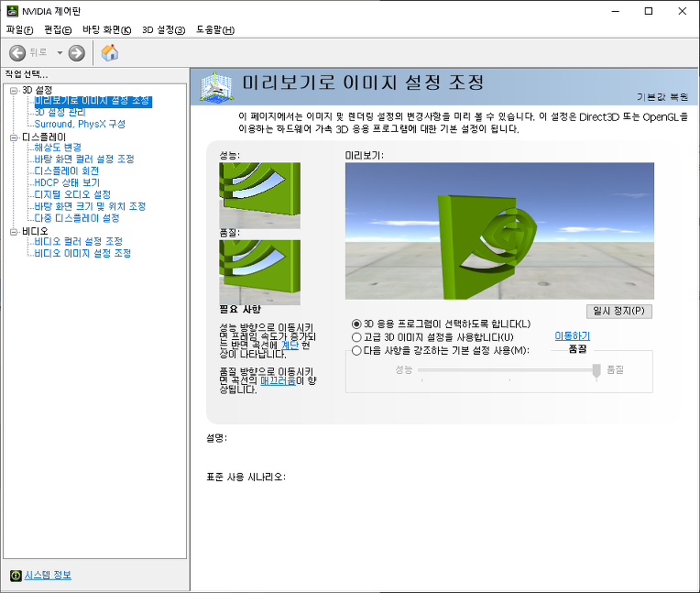Select radio 고급 3D 이미지 설정을 사용합니다(U)
This screenshot has width=700, height=593.
(356, 337)
